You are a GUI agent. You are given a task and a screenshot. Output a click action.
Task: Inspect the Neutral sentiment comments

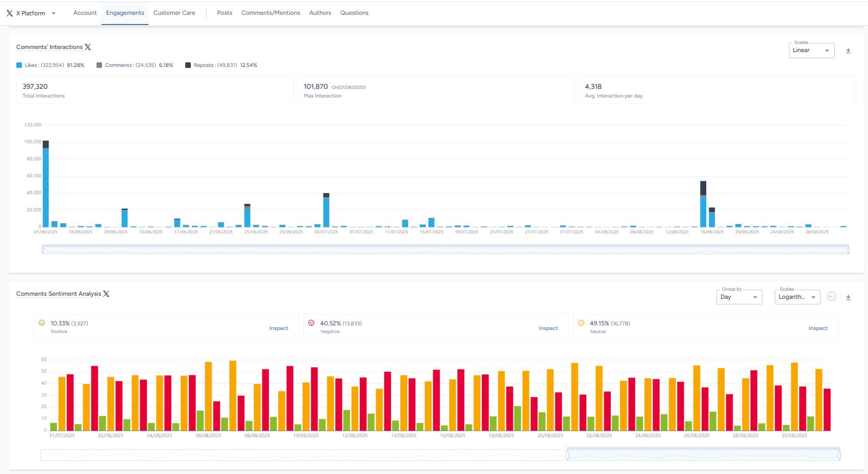(x=818, y=328)
